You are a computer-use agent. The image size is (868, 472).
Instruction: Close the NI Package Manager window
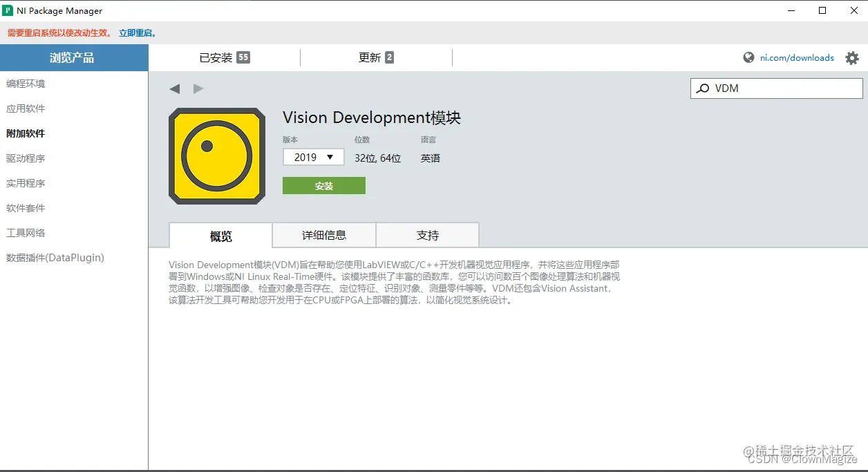pyautogui.click(x=853, y=10)
